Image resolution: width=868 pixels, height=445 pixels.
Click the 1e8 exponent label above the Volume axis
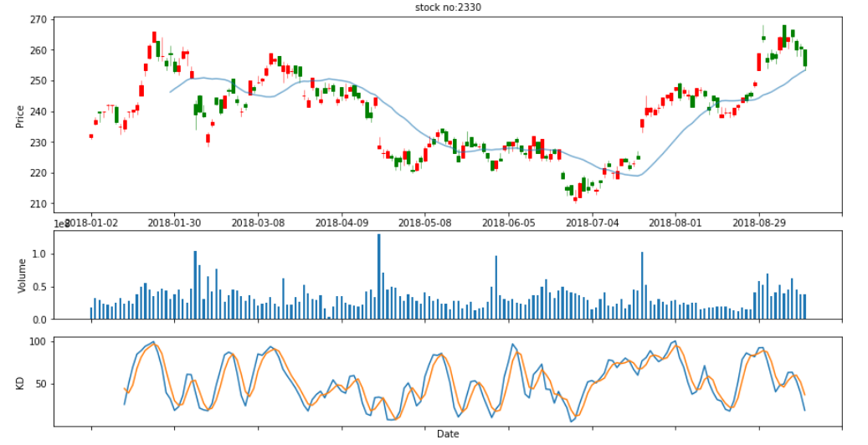60,223
